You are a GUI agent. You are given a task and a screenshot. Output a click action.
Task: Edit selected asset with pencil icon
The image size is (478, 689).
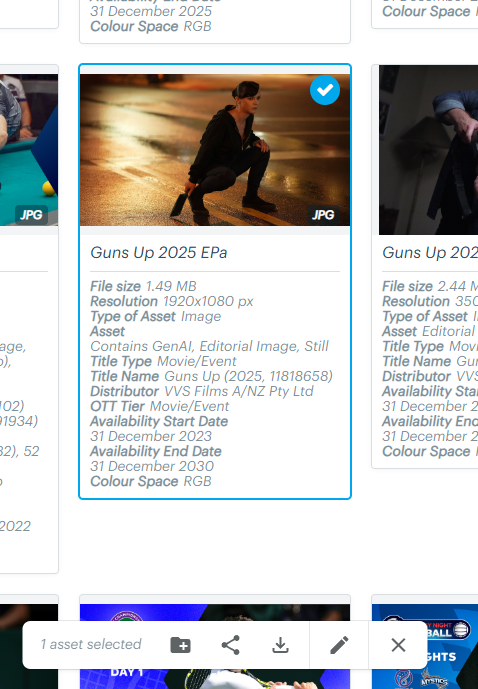click(x=339, y=645)
